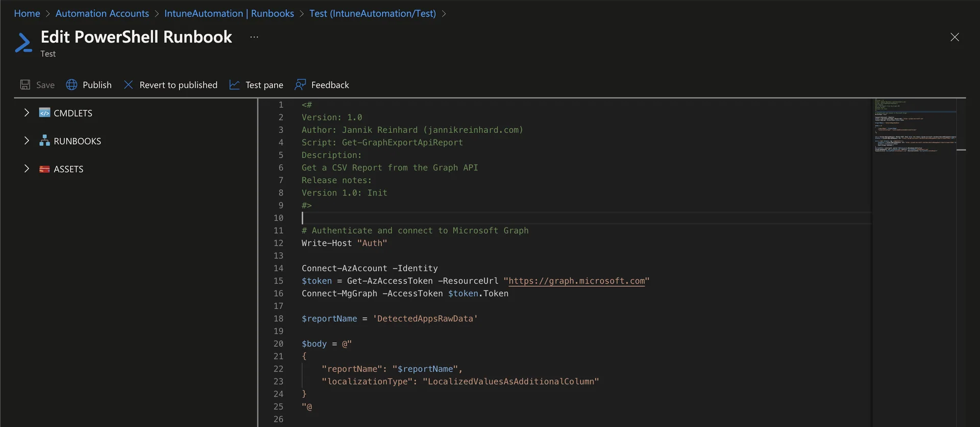980x427 pixels.
Task: Click the graph.microsoft.com URL in code
Action: (577, 281)
